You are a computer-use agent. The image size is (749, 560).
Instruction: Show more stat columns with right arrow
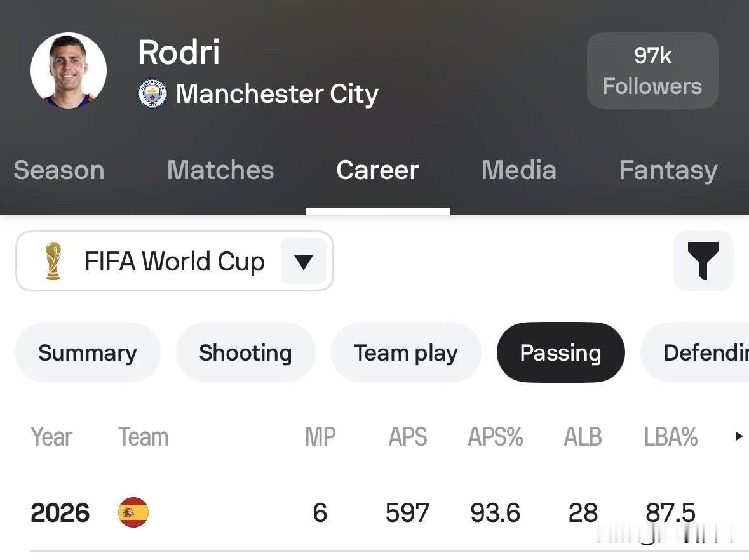pos(738,436)
